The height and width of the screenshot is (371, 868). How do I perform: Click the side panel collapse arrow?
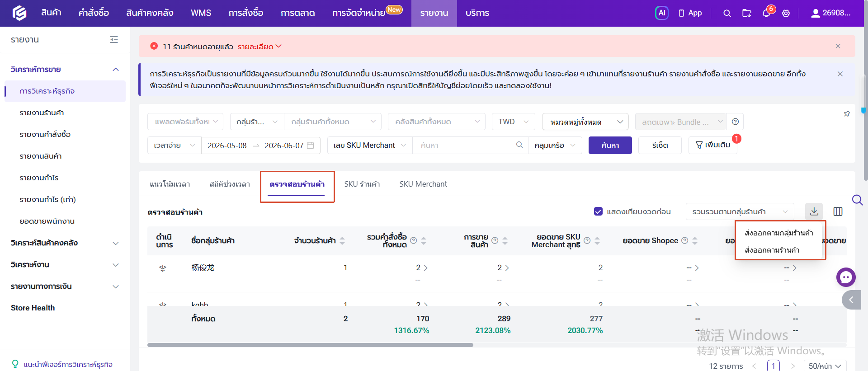point(852,300)
